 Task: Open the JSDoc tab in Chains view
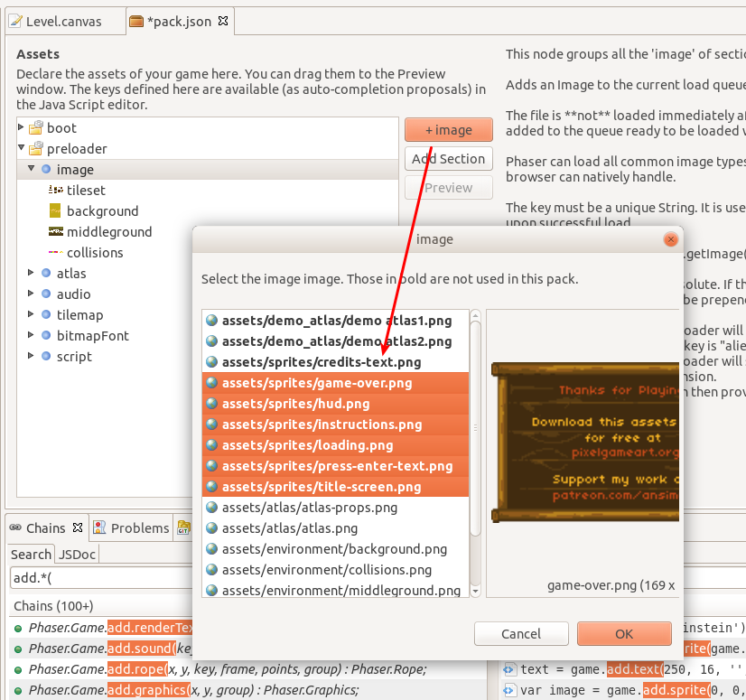(77, 554)
